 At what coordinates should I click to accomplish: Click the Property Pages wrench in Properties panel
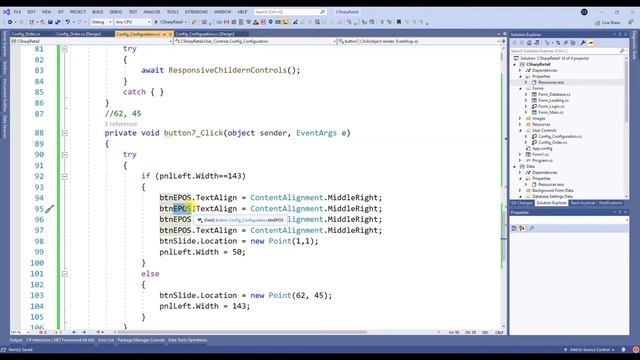[531, 228]
